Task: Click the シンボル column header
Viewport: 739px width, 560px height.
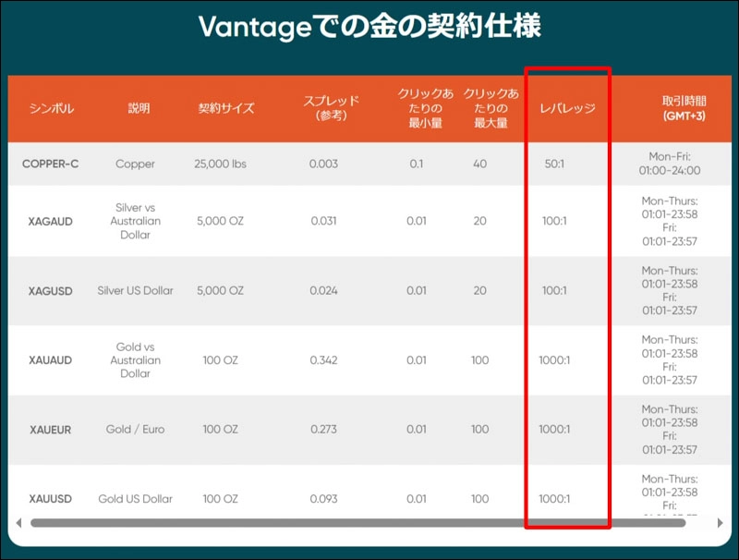Action: point(50,109)
